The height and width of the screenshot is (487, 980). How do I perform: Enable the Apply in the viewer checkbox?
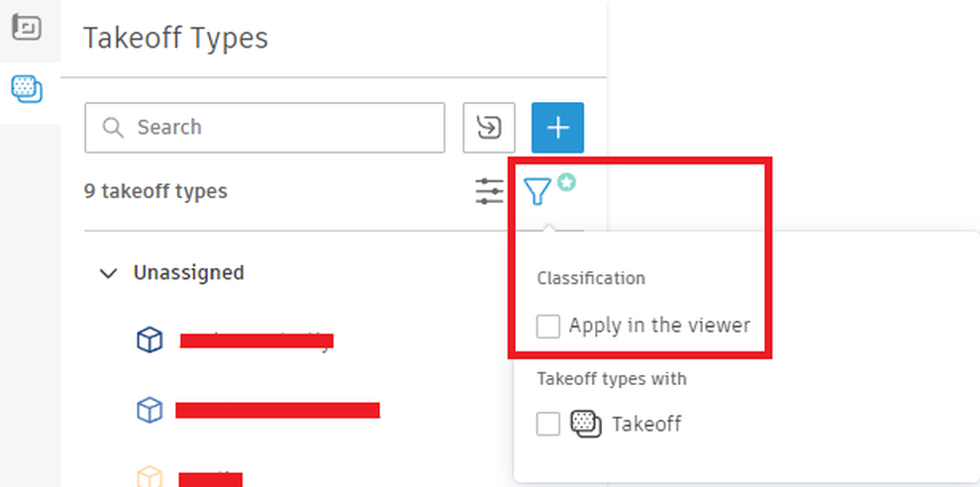click(548, 326)
